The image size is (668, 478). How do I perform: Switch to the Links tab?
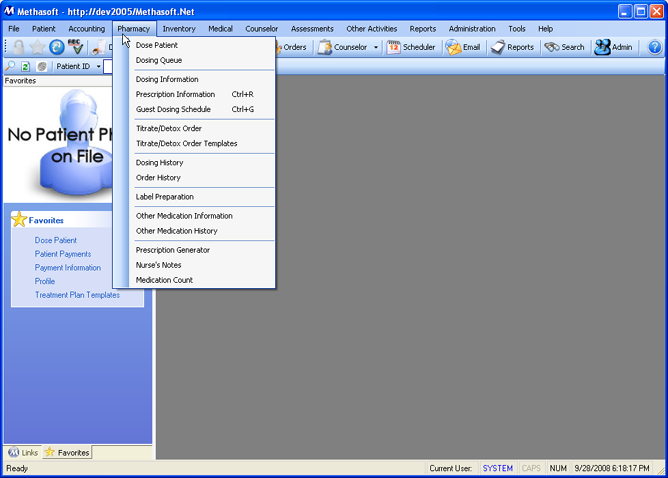23,452
